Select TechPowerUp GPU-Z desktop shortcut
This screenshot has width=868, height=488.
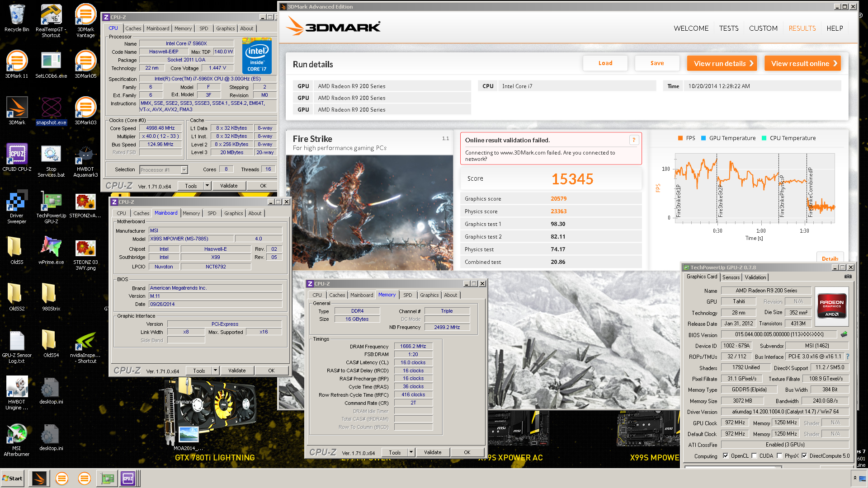(x=51, y=207)
